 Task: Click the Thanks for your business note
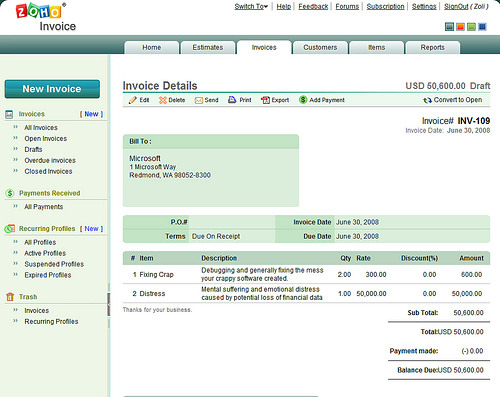[x=157, y=310]
